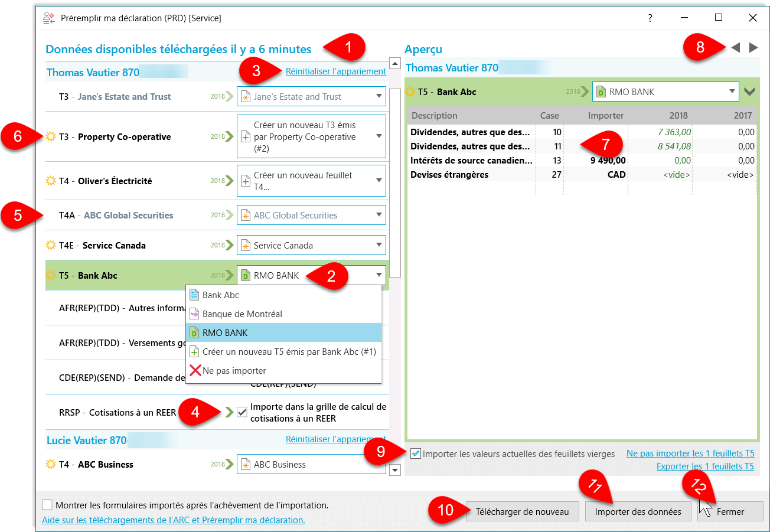Open the Créer un nouveau feuillet T4 dropdown
770x532 pixels.
click(x=379, y=181)
